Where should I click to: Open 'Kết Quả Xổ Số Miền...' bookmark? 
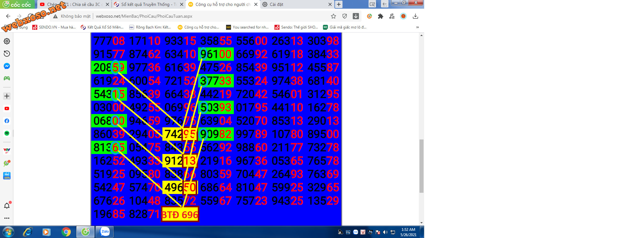[102, 27]
